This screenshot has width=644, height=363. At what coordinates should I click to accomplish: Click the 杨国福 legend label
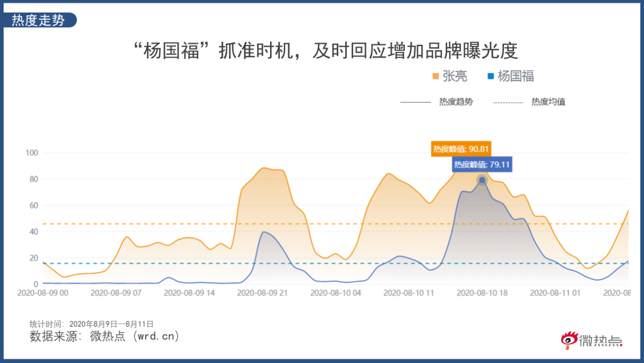tap(516, 76)
